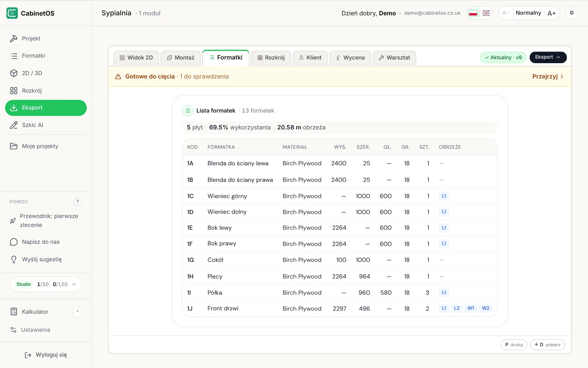This screenshot has height=368, width=588.
Task: Open the Eksport dropdown button
Action: [548, 57]
